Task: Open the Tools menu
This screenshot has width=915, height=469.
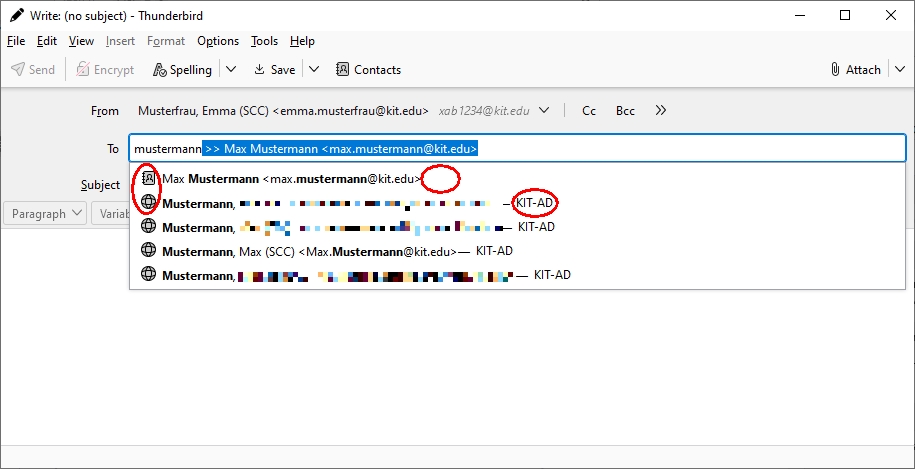Action: pyautogui.click(x=264, y=41)
